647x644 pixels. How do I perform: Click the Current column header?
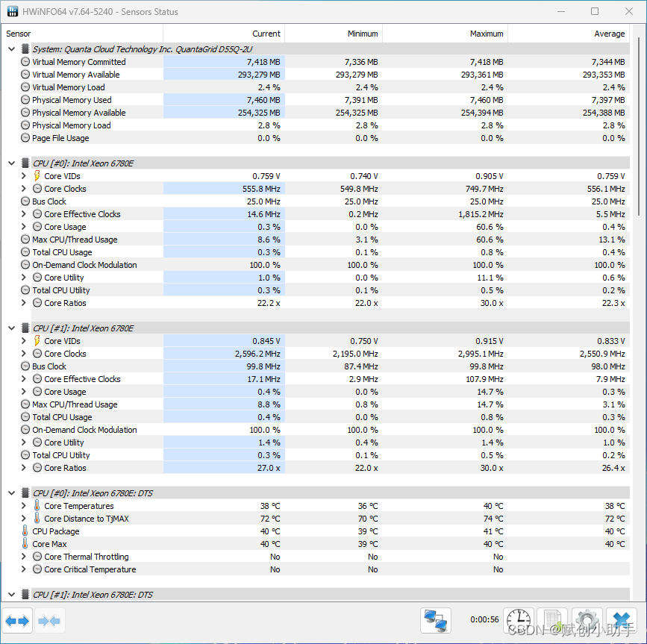(224, 34)
